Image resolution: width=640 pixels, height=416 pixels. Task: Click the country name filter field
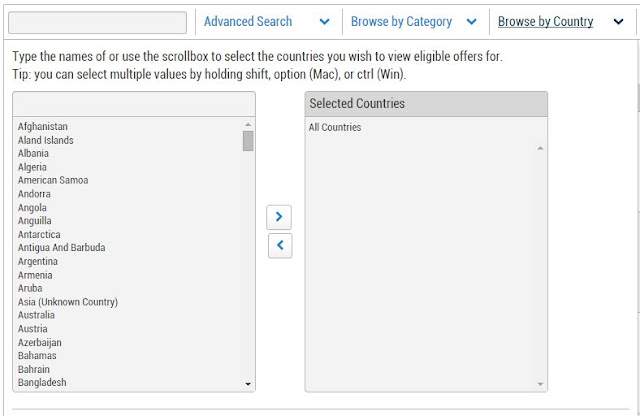[134, 104]
